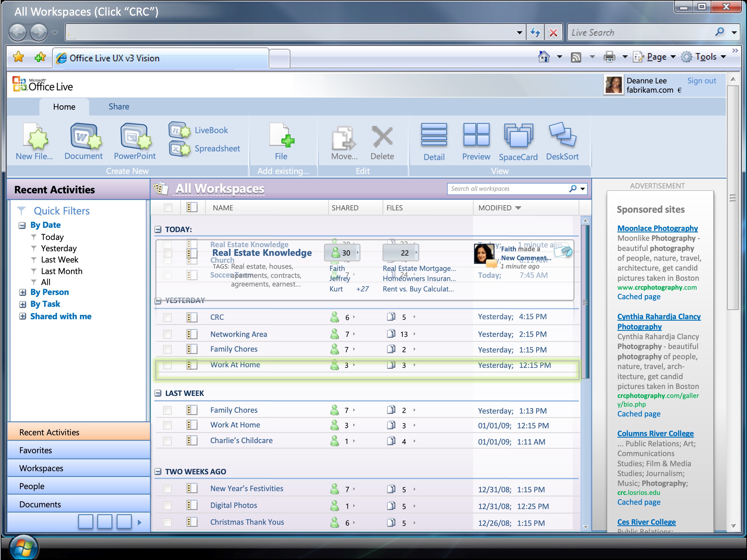
Task: Collapse the TODAY group
Action: [x=158, y=229]
